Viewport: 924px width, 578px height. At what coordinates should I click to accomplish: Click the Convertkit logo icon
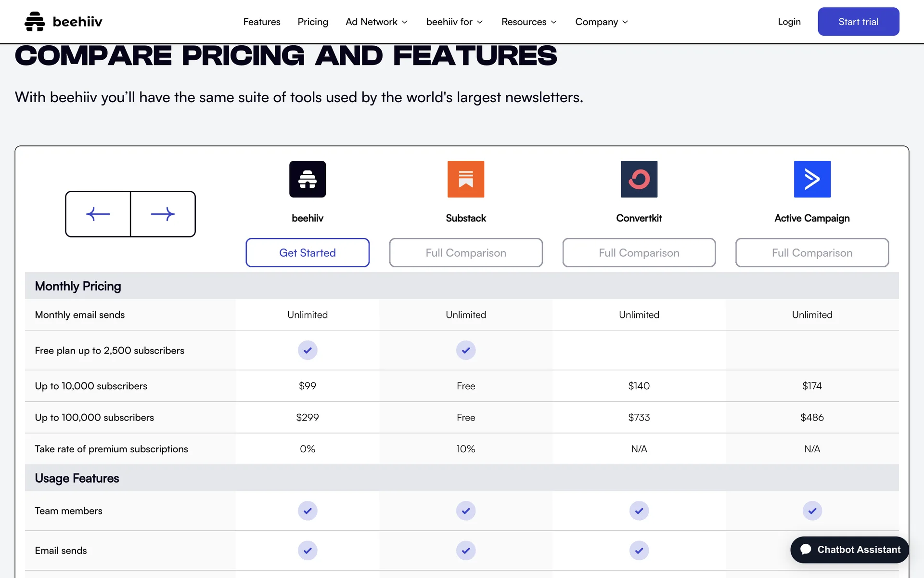(639, 179)
